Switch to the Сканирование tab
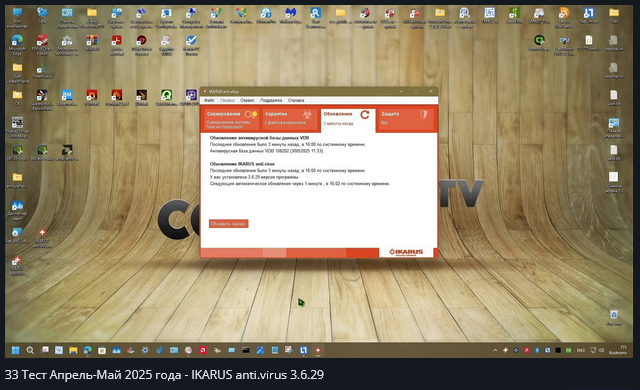The width and height of the screenshot is (640, 390). coord(231,120)
